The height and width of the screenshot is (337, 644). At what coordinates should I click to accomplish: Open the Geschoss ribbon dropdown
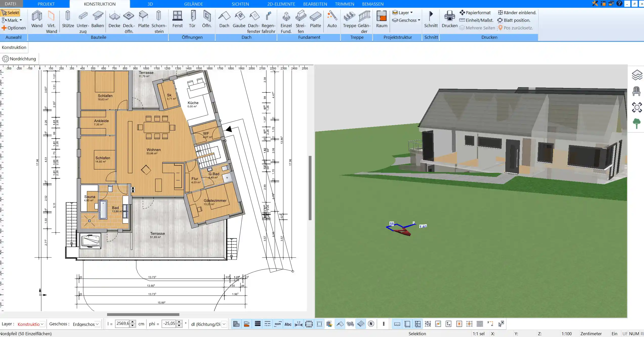pos(406,20)
